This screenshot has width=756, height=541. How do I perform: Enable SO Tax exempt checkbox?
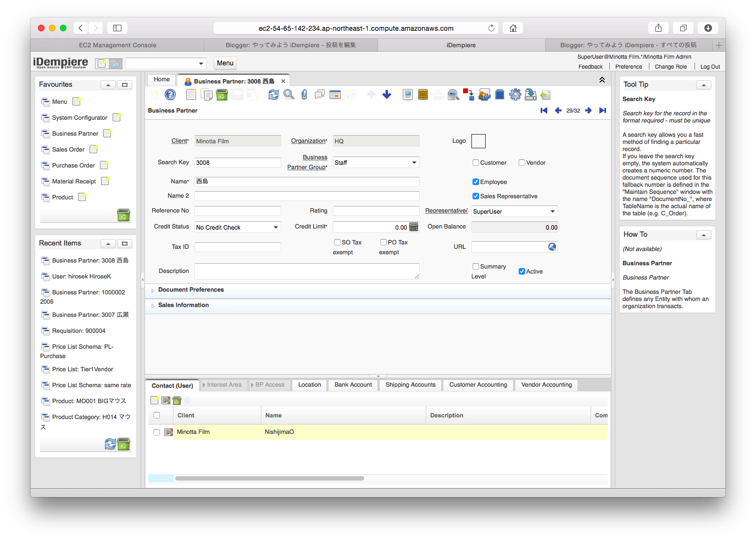(x=337, y=242)
